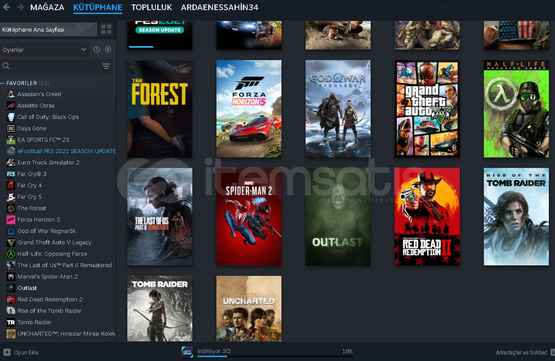The width and height of the screenshot is (555, 361).
Task: Open Rise of the Tomb Raider cover
Action: click(x=516, y=217)
